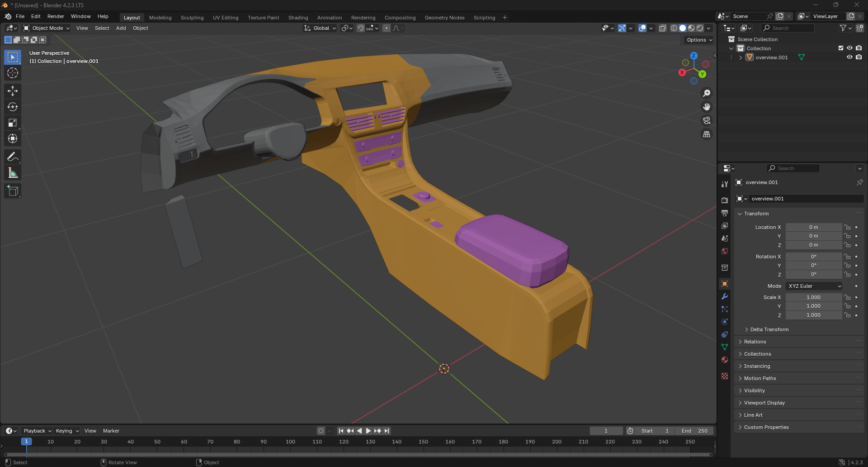
Task: Select the Transform tool
Action: 13,138
